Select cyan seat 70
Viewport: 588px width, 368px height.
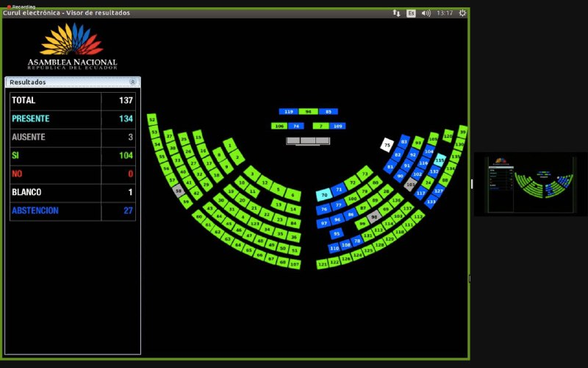click(324, 195)
